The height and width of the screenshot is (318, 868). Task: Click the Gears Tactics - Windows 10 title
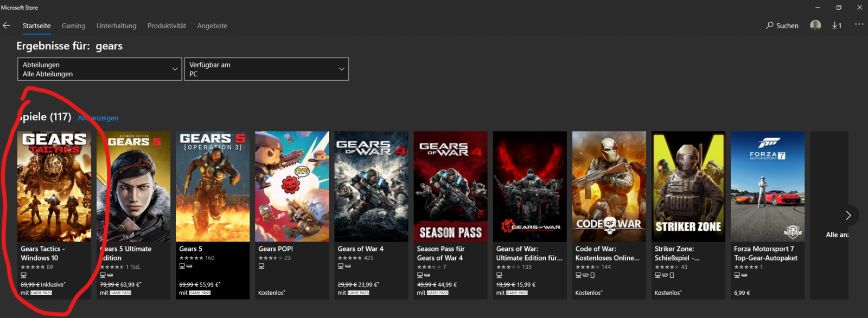pyautogui.click(x=43, y=254)
